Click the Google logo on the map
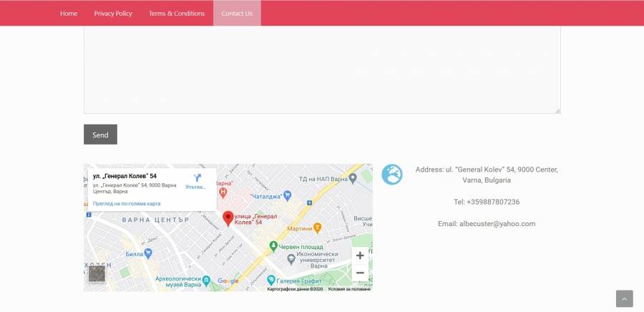The height and width of the screenshot is (312, 644). (x=228, y=281)
